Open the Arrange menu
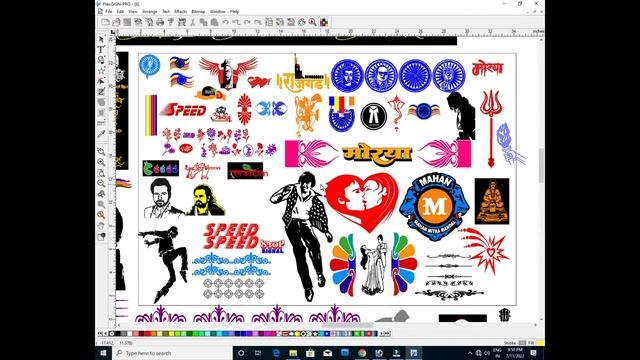Screen dimensions: 640x360 coord(150,11)
